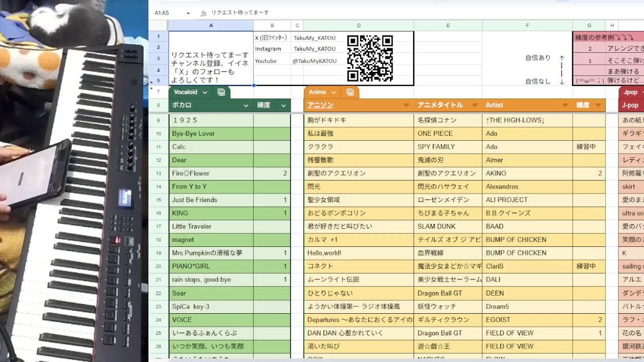Click the Alexandros artist cell
Image resolution: width=644 pixels, height=362 pixels.
pos(527,187)
